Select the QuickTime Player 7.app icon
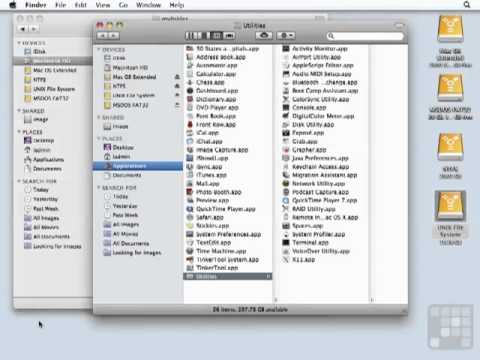This screenshot has width=480, height=360. [286, 200]
